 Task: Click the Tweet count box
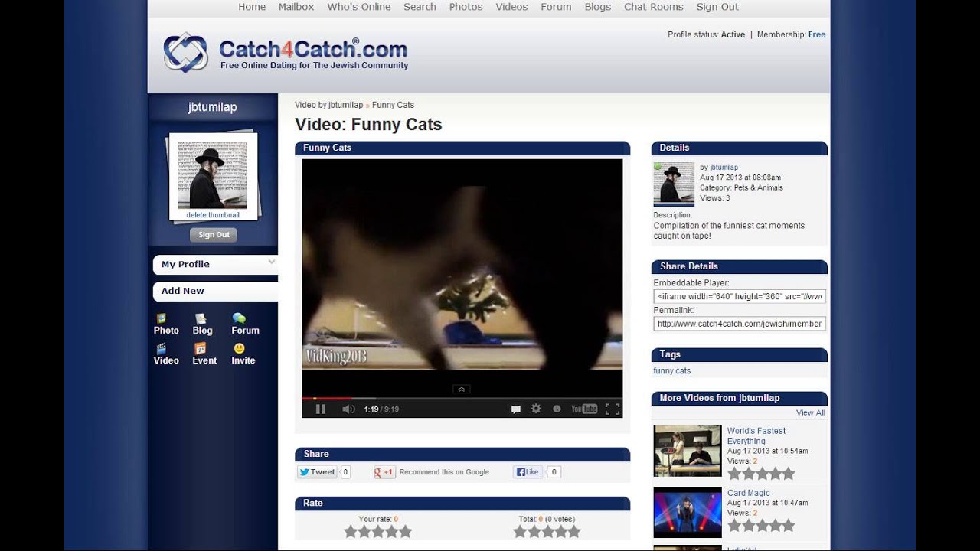(x=346, y=472)
